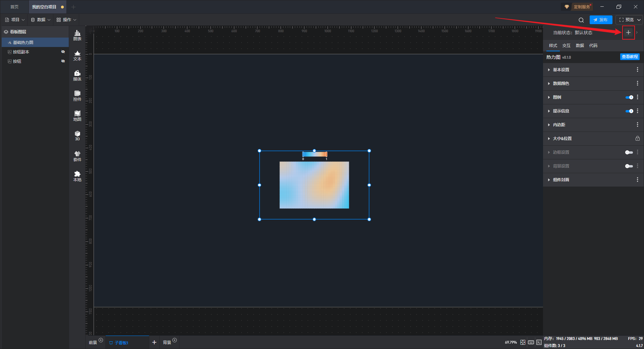This screenshot has height=349, width=644.
Task: Select the 子看板1 board tab
Action: 127,343
